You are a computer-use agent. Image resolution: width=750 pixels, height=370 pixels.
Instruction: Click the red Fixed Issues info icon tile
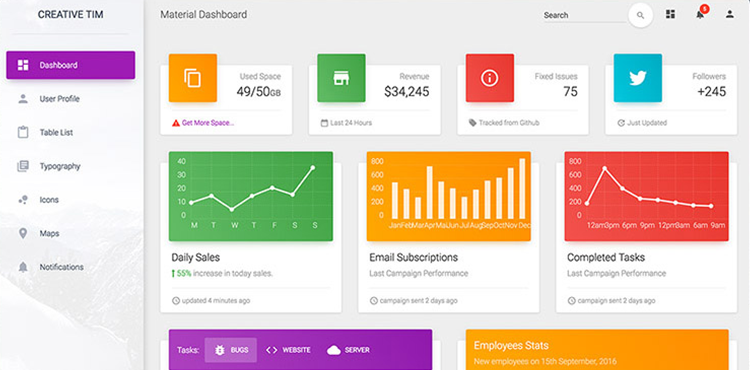490,78
